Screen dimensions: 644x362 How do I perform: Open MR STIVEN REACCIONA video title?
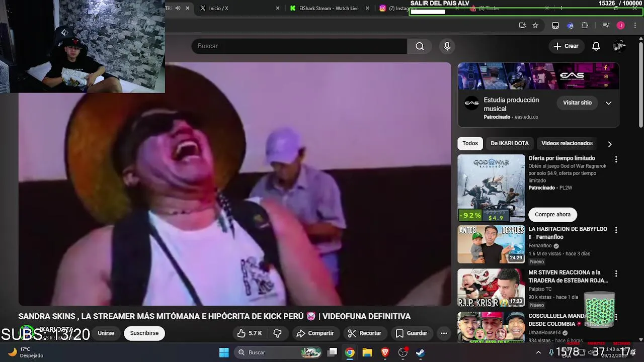(x=568, y=277)
